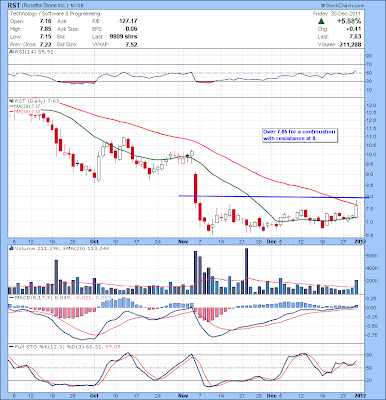Click the Full STO legend line marker

coord(11,347)
